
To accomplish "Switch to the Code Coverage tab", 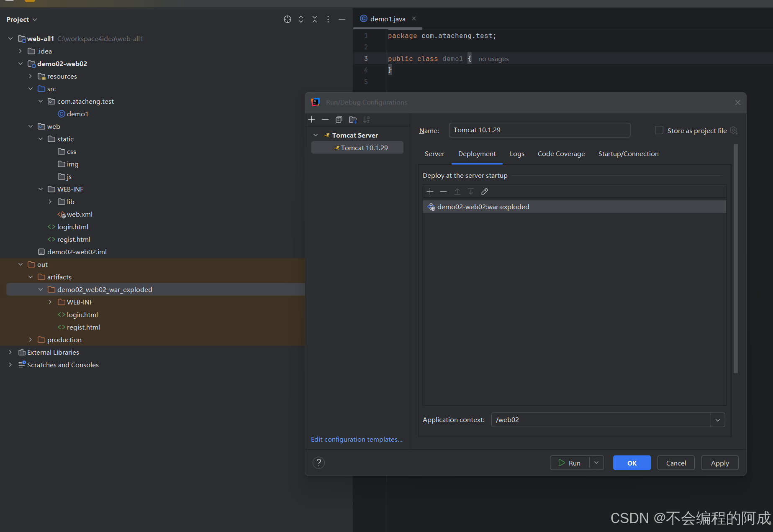I will 561,154.
